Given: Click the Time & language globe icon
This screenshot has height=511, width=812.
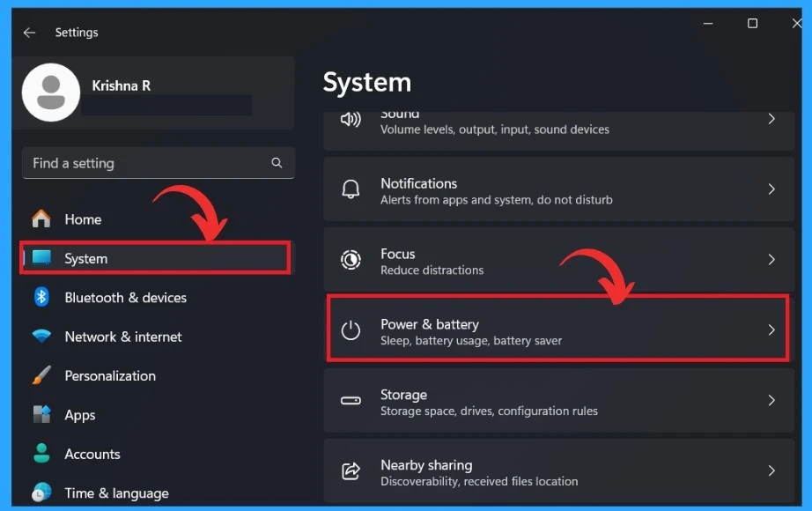Looking at the screenshot, I should tap(41, 492).
